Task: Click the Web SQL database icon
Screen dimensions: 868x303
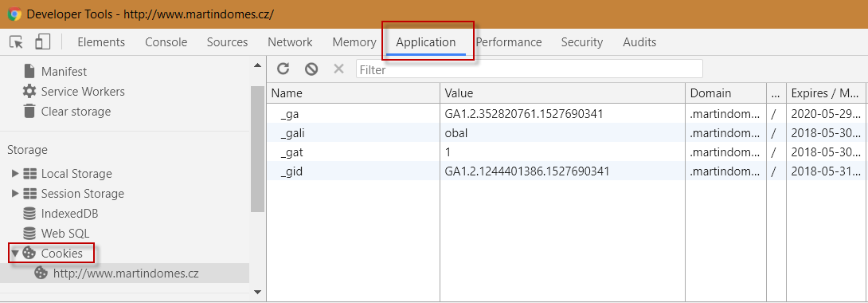Action: coord(30,233)
